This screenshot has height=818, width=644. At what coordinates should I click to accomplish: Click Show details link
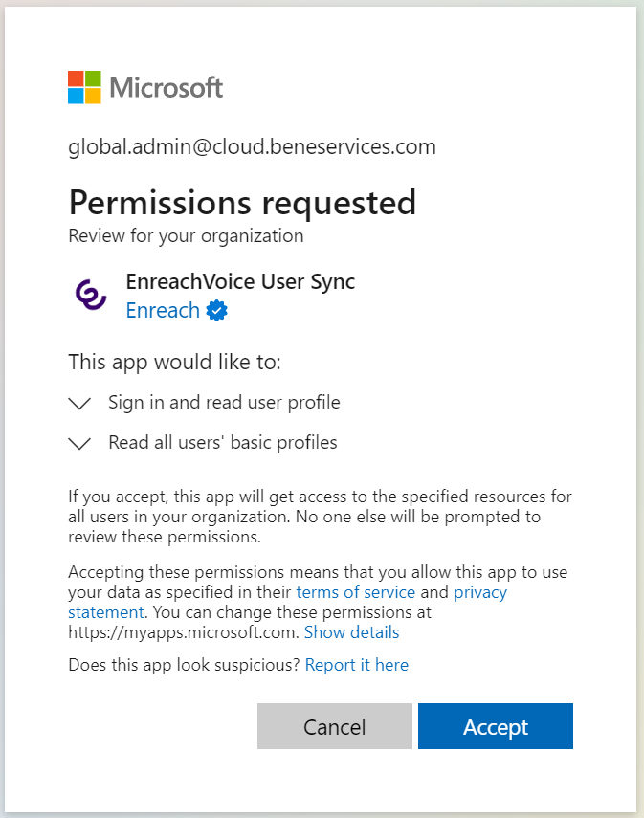[351, 632]
